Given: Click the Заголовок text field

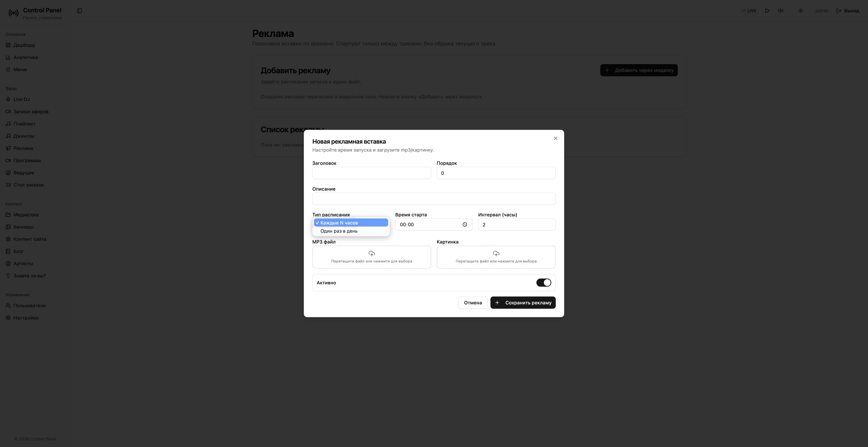Looking at the screenshot, I should pos(372,173).
